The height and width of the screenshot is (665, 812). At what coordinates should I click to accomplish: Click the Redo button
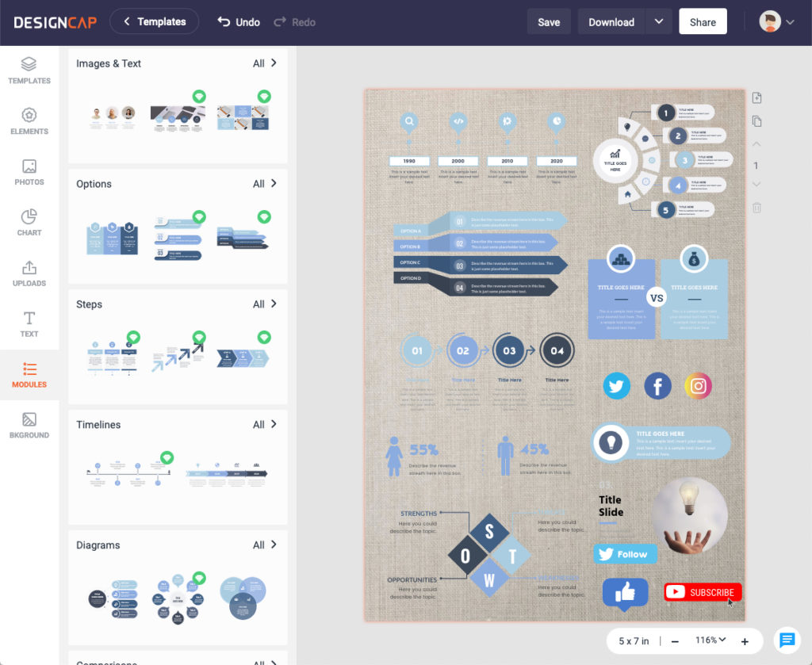point(295,22)
